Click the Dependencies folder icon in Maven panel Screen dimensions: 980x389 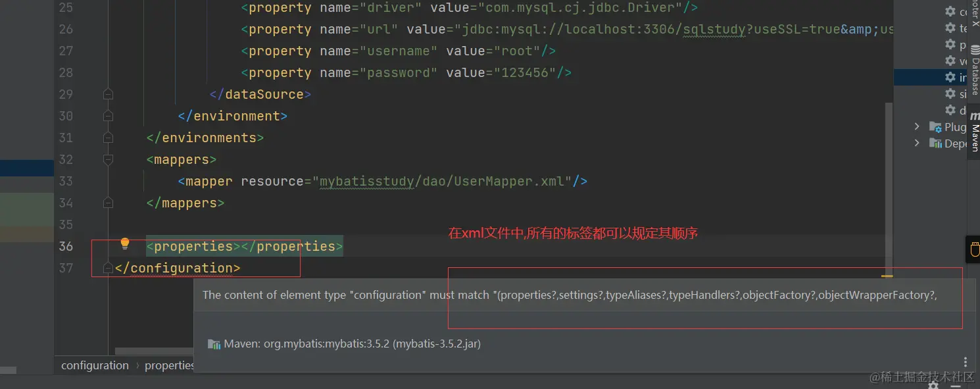[935, 143]
